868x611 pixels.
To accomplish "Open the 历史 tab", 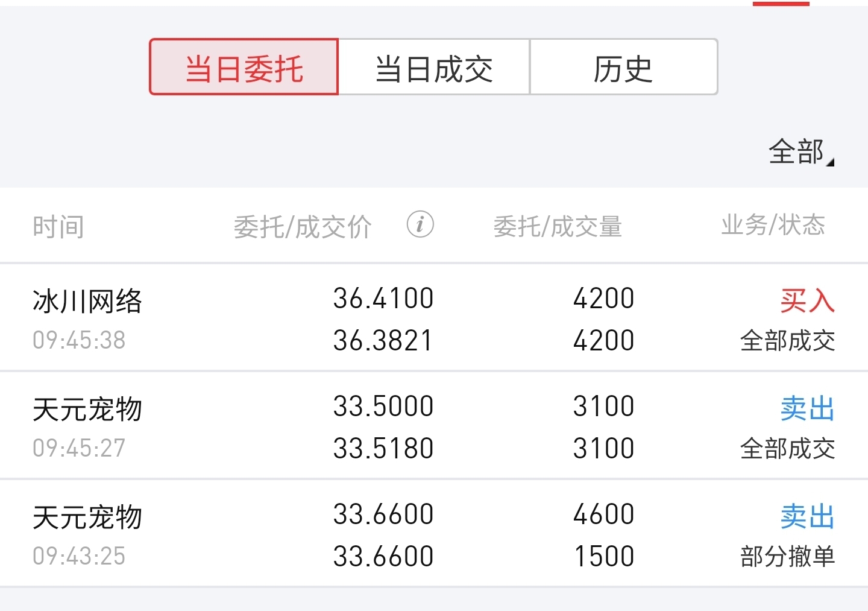I will [x=624, y=67].
